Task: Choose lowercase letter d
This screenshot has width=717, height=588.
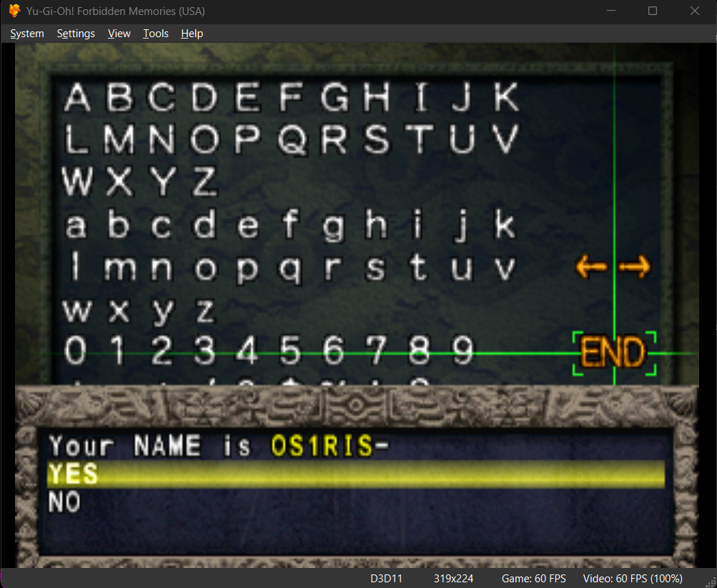Action: click(204, 224)
